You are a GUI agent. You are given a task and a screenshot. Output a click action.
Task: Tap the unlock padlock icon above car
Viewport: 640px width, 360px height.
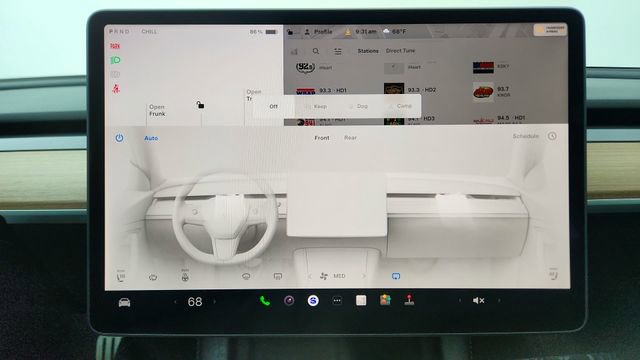point(200,105)
